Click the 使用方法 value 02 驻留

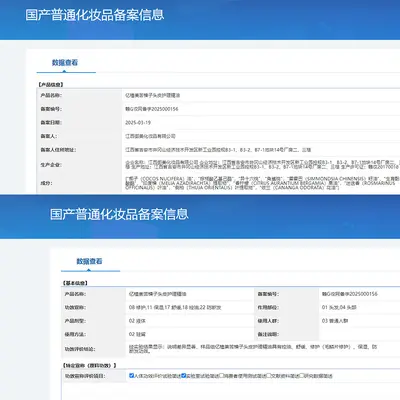point(137,334)
